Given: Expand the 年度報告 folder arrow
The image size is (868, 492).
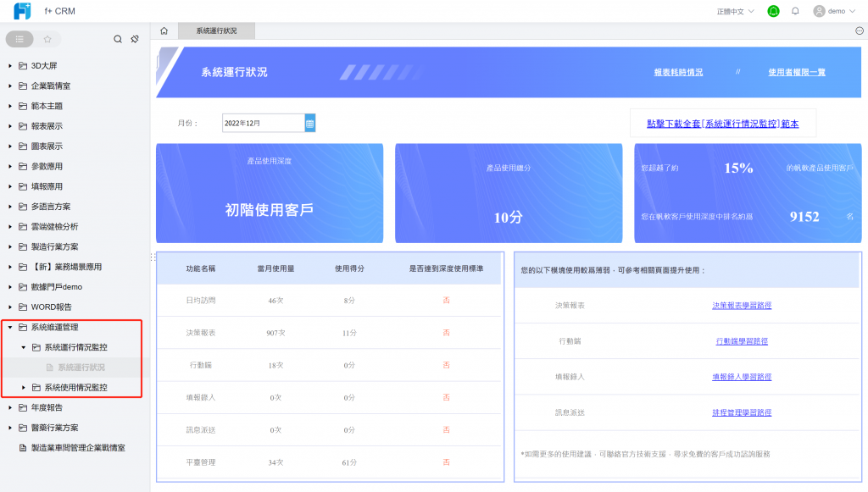Looking at the screenshot, I should (10, 407).
